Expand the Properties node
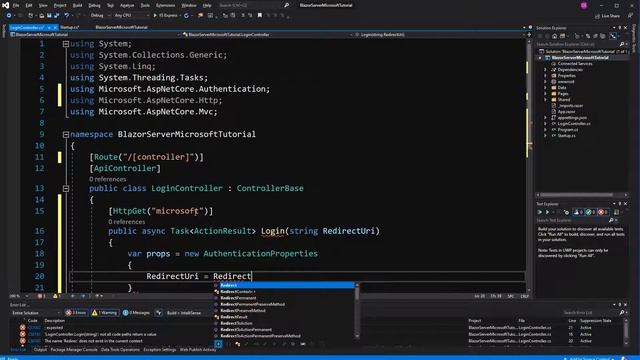The image size is (640, 360). click(x=545, y=76)
